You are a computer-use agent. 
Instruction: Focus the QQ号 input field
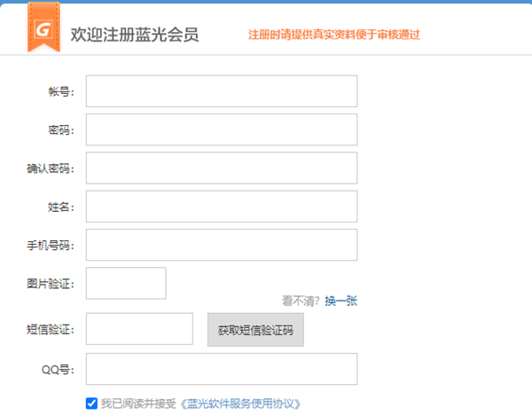pos(222,369)
